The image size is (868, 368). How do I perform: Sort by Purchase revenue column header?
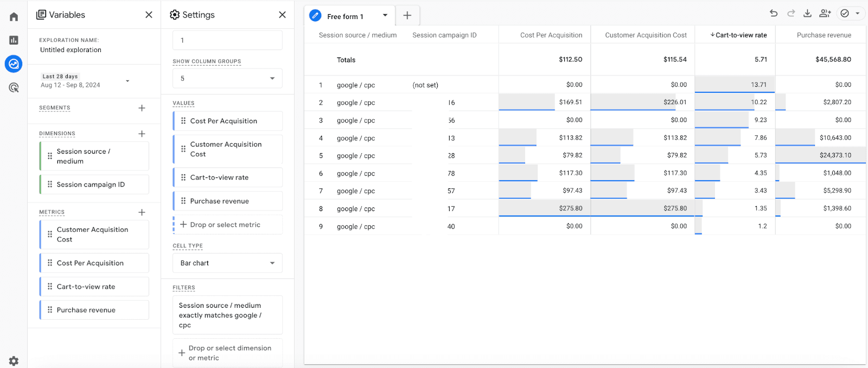coord(824,35)
